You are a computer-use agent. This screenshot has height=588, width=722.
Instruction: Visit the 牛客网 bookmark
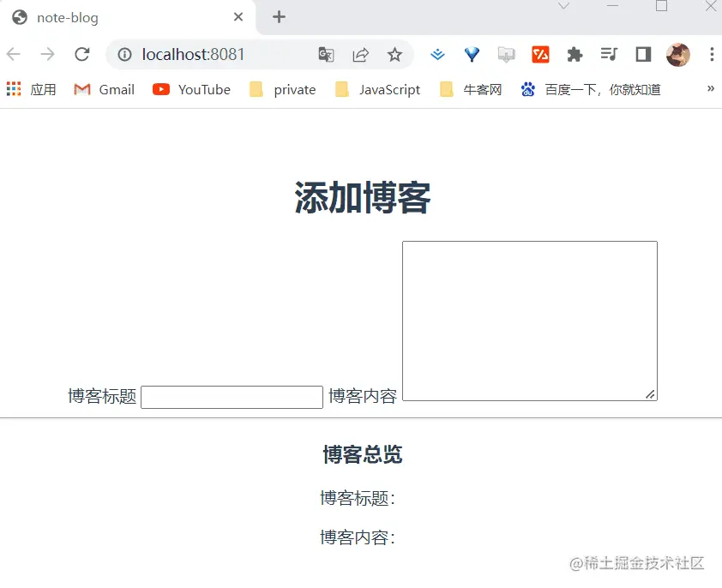click(470, 88)
